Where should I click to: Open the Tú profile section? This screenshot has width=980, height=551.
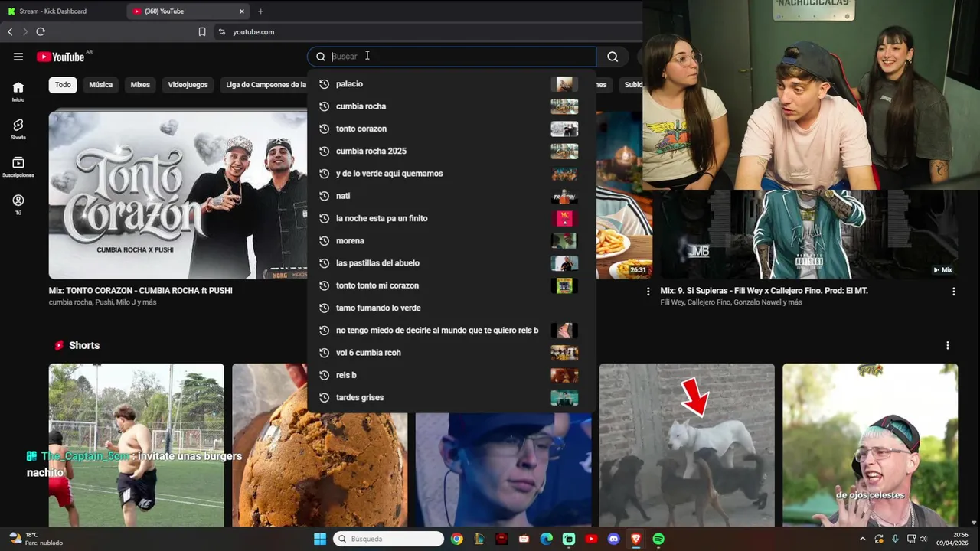(18, 204)
